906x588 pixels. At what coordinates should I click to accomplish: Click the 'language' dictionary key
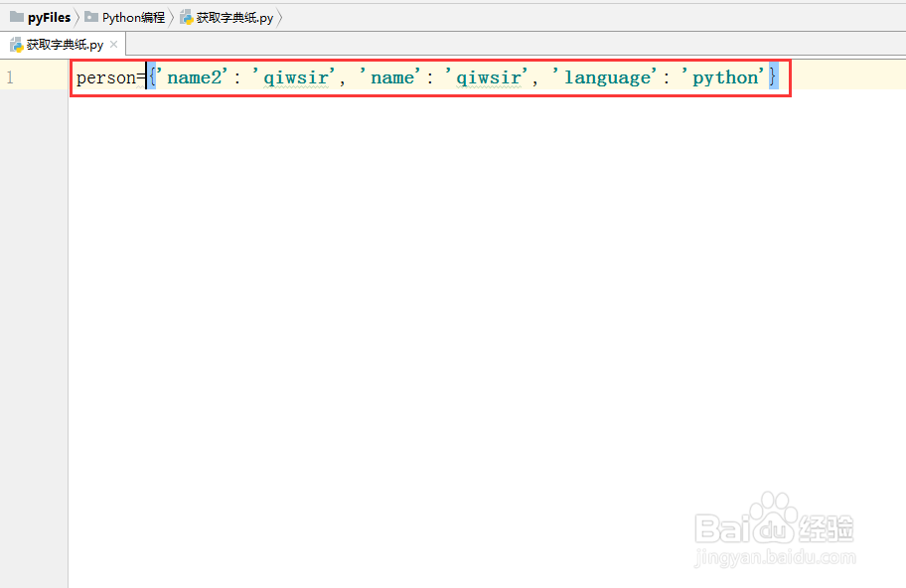click(605, 77)
